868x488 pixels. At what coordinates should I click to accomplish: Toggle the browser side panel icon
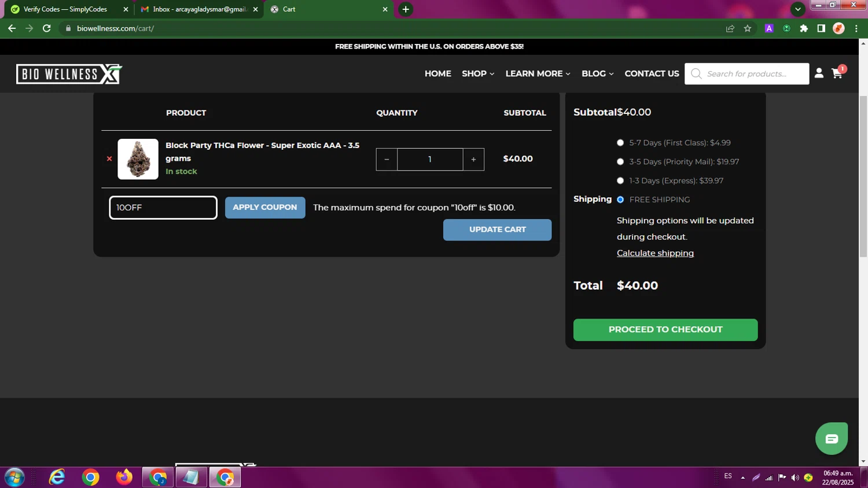point(821,28)
